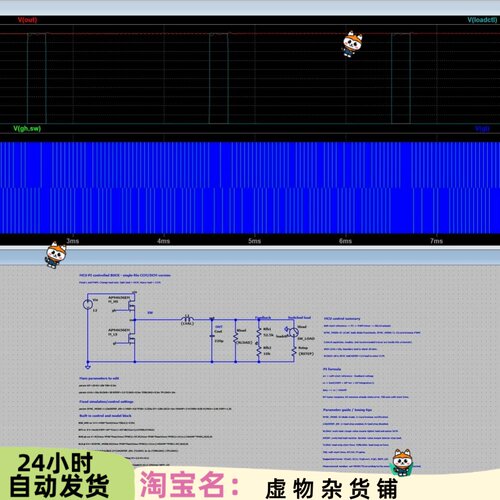Image resolution: width=500 pixels, height=500 pixels.
Task: Select the V(gl) trace label
Action: coord(482,129)
